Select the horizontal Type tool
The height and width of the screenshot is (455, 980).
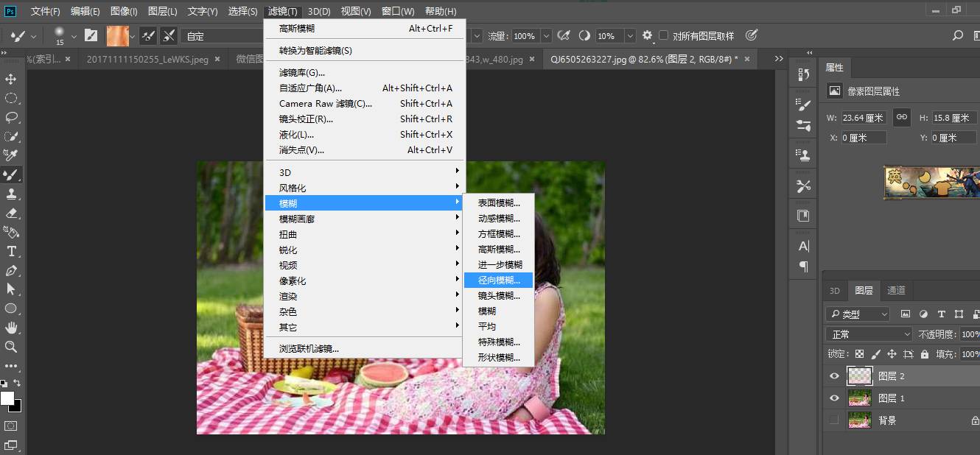pos(10,251)
